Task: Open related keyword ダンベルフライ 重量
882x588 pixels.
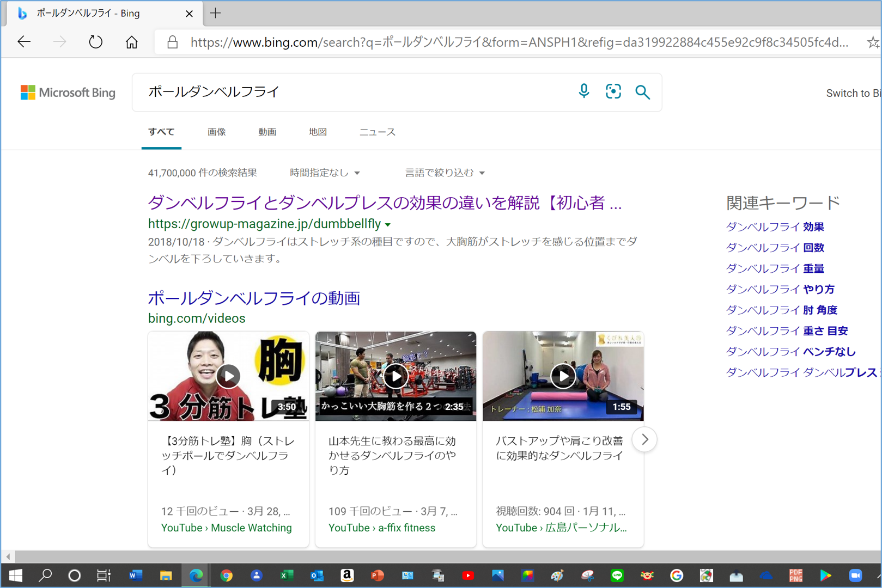Action: tap(775, 268)
